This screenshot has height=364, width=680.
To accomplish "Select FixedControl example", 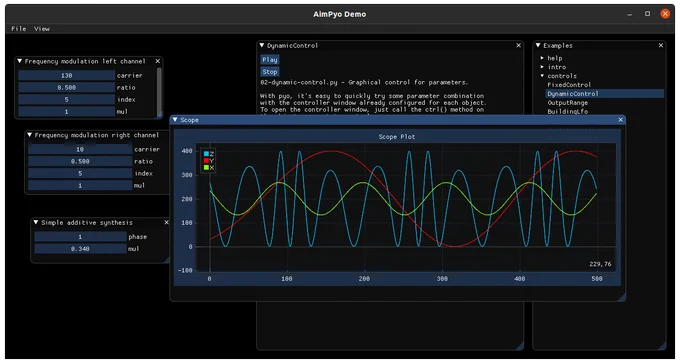I will pos(569,85).
